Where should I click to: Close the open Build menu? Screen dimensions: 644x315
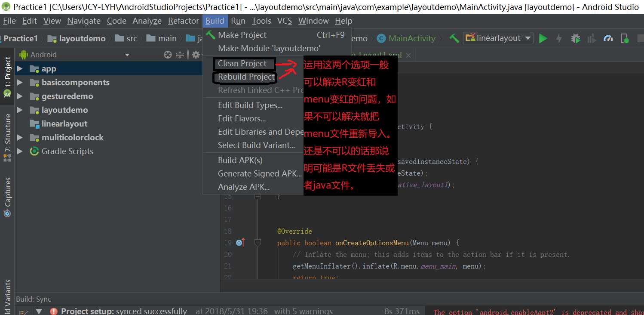[215, 21]
